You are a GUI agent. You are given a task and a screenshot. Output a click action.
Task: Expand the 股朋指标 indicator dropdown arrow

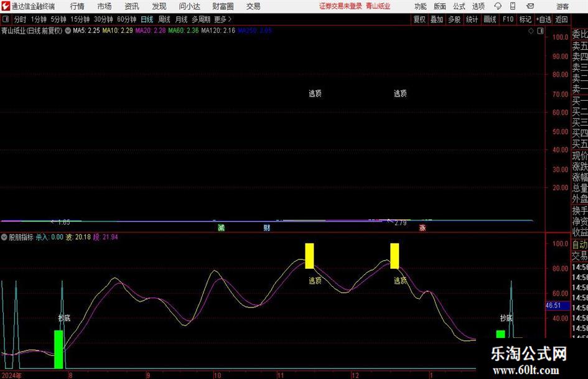point(4,237)
